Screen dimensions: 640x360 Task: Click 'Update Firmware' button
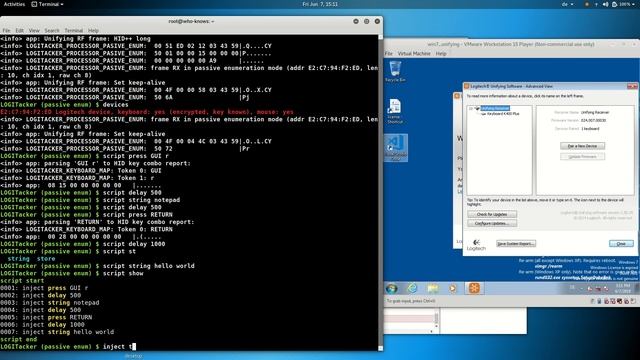click(582, 156)
